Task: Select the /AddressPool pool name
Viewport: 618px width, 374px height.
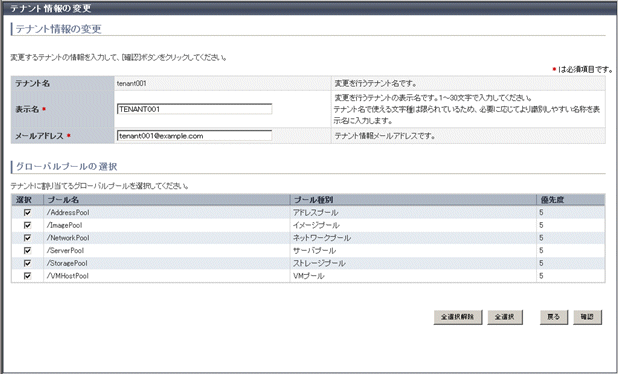Action: coord(68,212)
